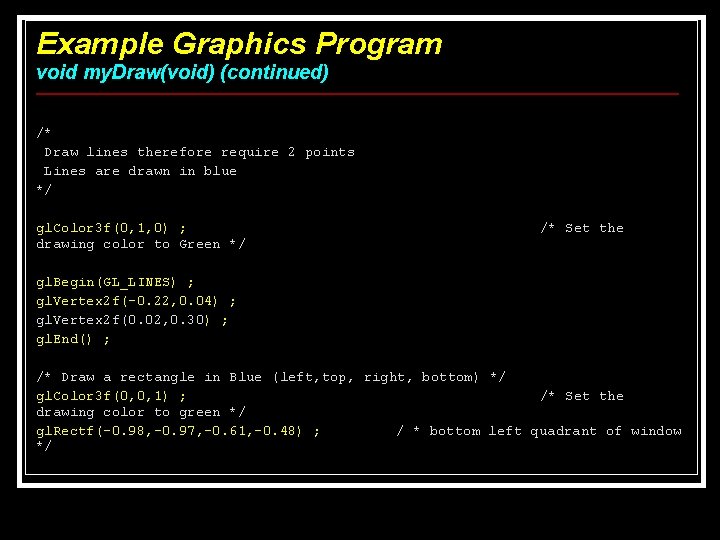Click the '/* Set the' comment beside glColor3f(0,0,1)

[582, 396]
